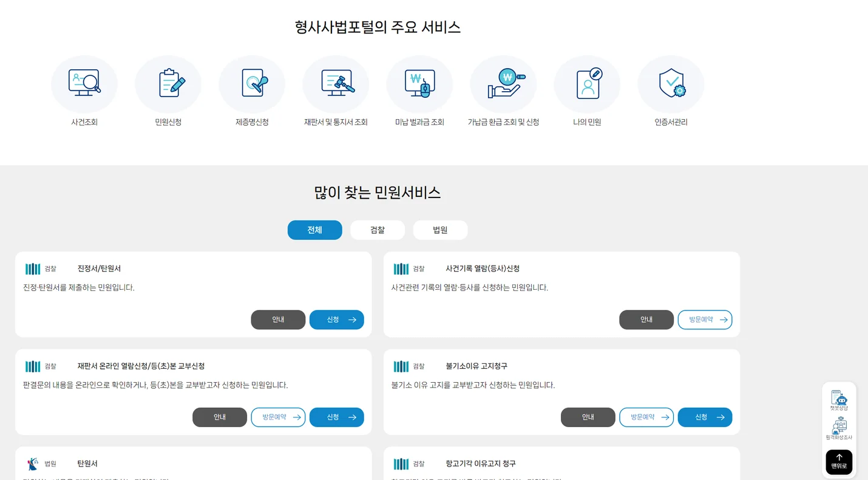Click the 항고기각 이유고지 청구 card title
868x480 pixels.
pyautogui.click(x=481, y=464)
